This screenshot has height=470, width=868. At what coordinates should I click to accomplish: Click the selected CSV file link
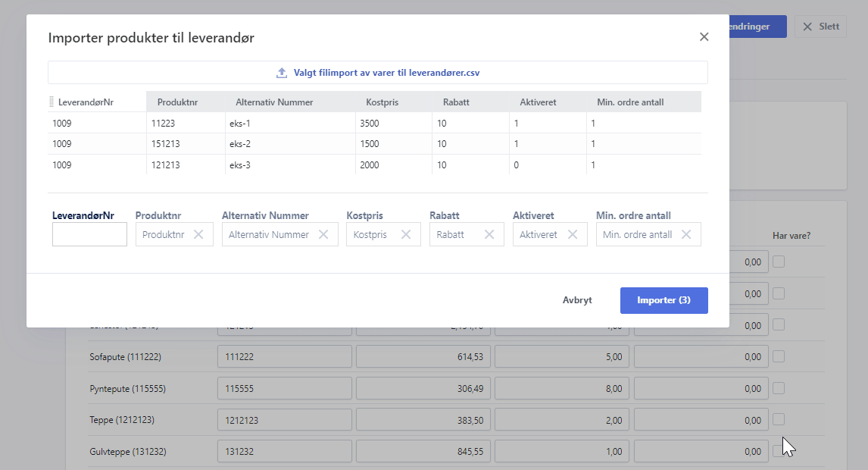tap(386, 74)
